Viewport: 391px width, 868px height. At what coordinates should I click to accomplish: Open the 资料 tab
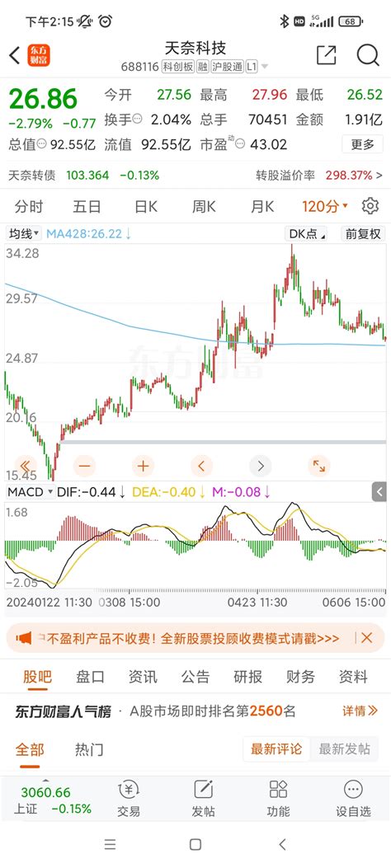coord(353,677)
